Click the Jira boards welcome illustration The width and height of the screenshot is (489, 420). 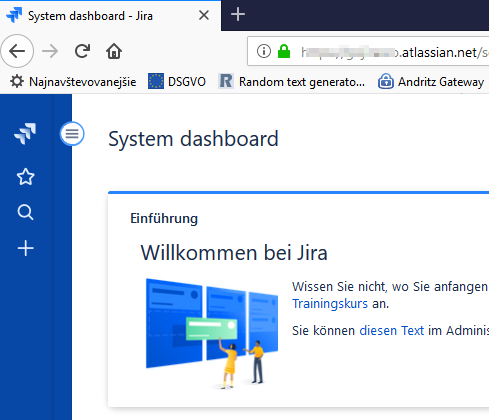(x=212, y=334)
